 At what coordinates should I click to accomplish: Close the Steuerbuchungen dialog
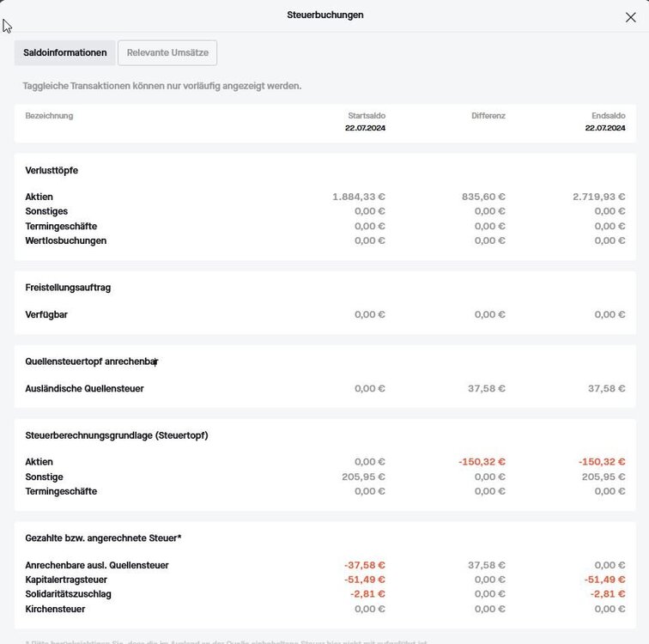coord(631,17)
